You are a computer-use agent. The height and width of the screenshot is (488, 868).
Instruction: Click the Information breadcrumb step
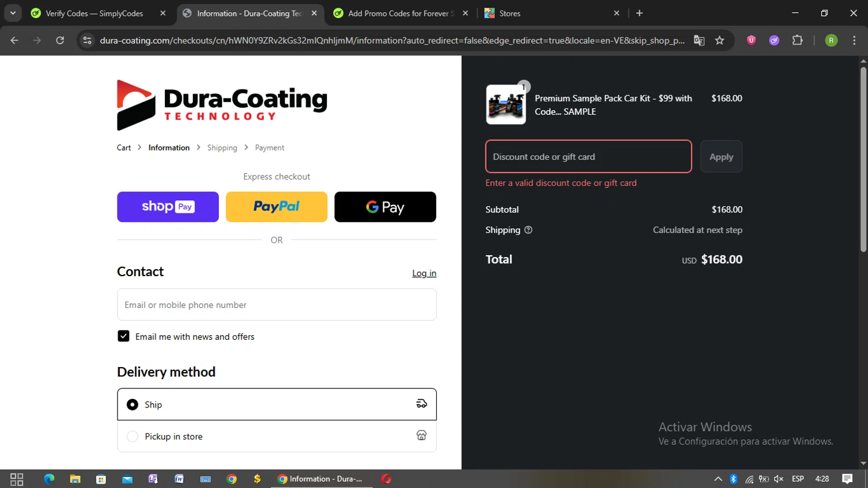point(169,148)
